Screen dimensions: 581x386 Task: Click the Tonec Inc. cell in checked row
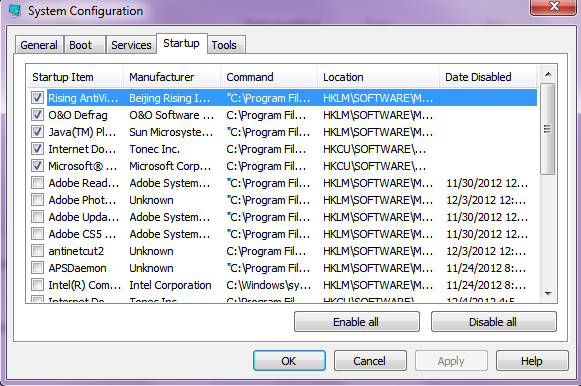(x=154, y=149)
